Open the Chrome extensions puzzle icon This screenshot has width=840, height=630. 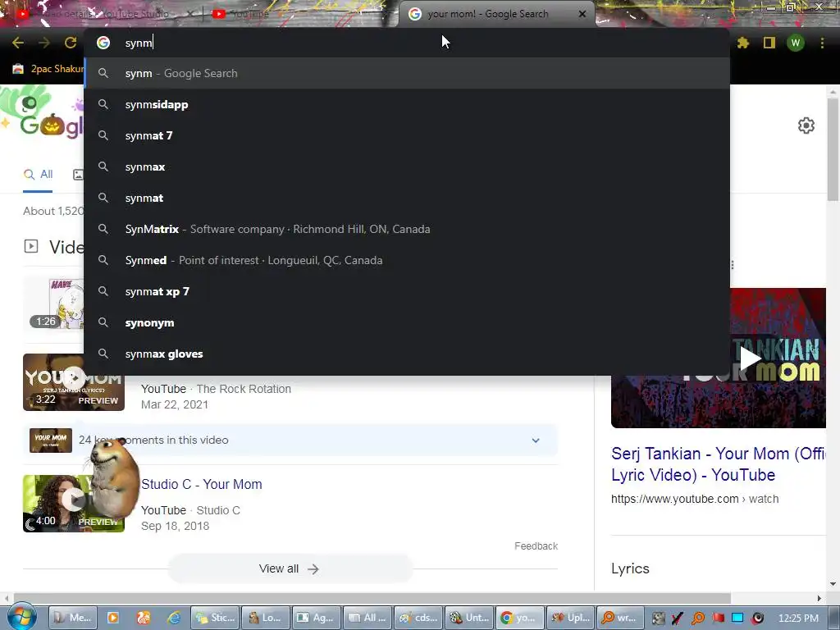tap(743, 43)
